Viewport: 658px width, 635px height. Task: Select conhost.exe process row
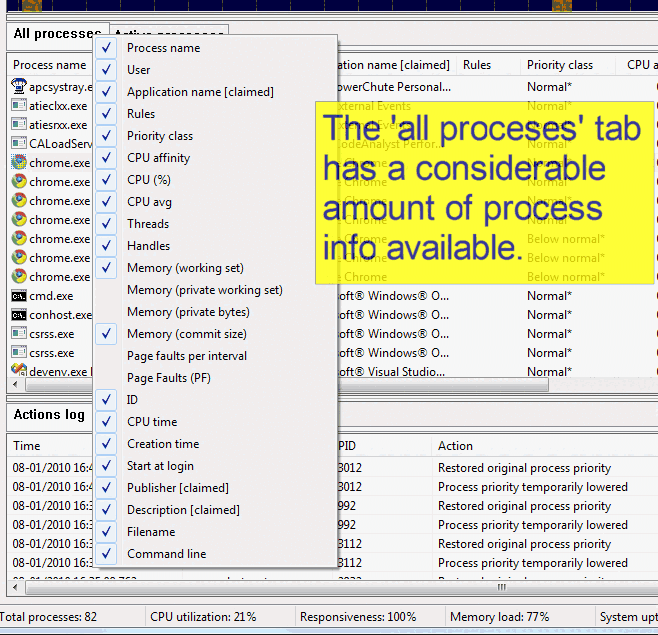click(x=50, y=315)
